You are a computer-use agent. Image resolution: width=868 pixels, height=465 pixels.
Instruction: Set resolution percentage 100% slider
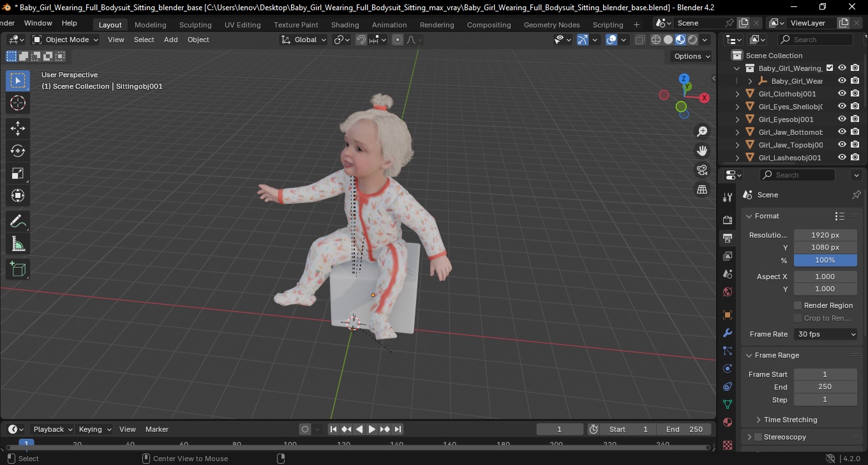pos(825,260)
